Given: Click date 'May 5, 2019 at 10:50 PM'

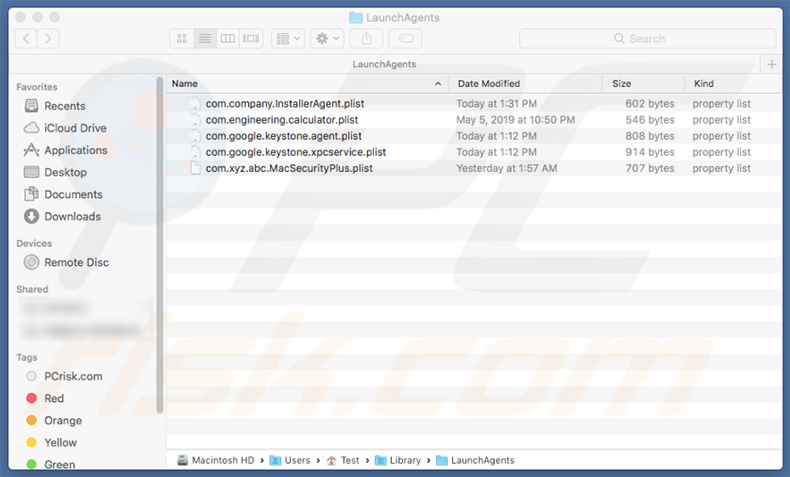Looking at the screenshot, I should click(515, 120).
